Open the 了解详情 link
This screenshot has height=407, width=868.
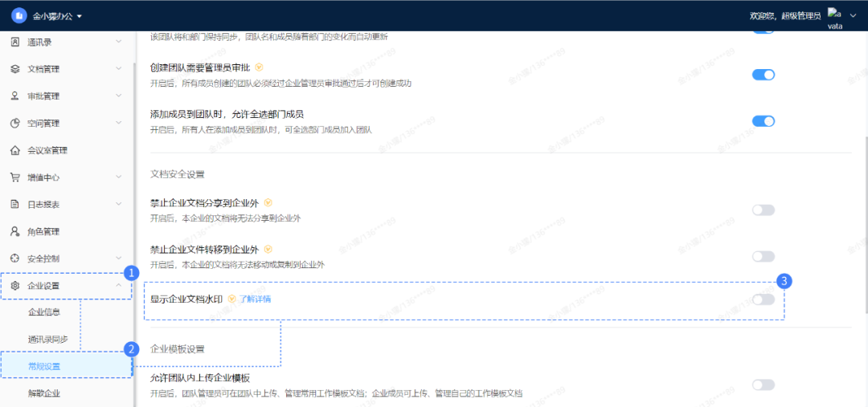tap(256, 299)
